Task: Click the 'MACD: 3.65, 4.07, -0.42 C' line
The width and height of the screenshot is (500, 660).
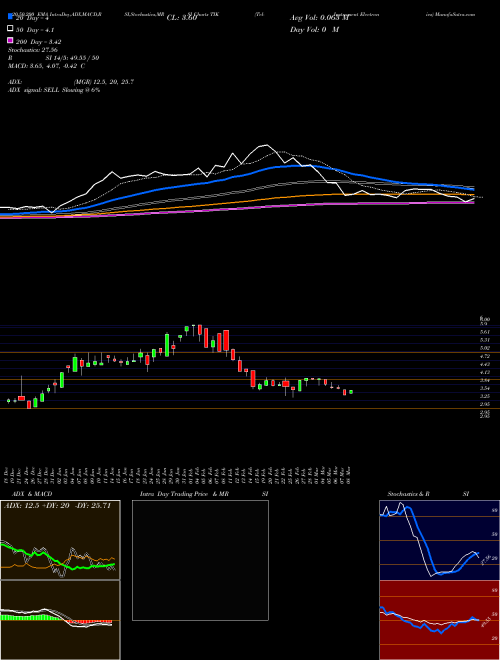Action: pyautogui.click(x=47, y=66)
